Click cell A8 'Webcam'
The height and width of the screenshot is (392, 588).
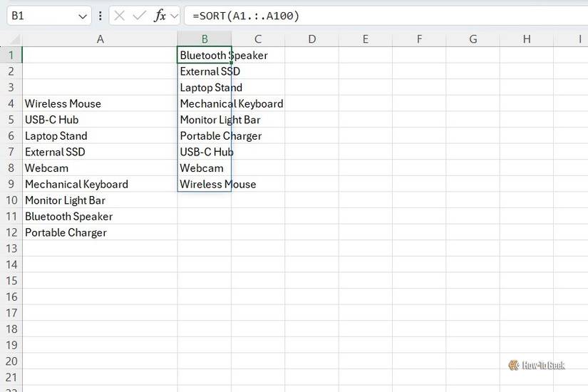[100, 168]
